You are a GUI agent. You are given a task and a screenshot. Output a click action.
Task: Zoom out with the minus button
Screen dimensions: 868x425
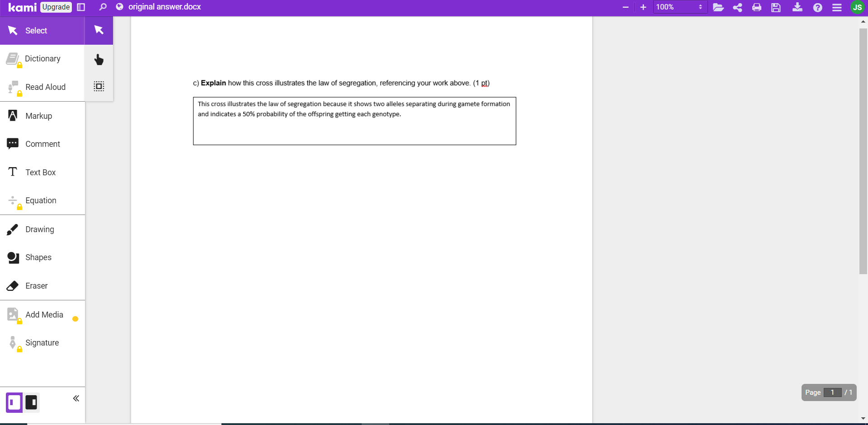(626, 7)
